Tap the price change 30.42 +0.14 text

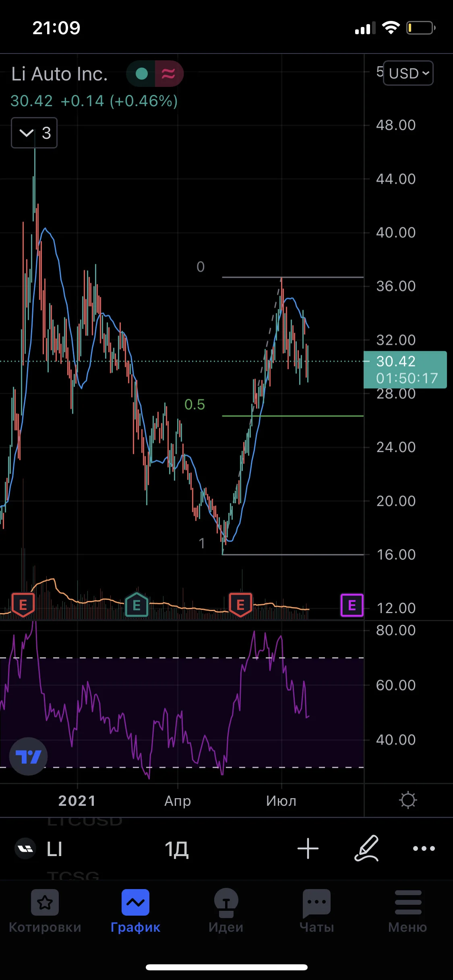pyautogui.click(x=94, y=101)
